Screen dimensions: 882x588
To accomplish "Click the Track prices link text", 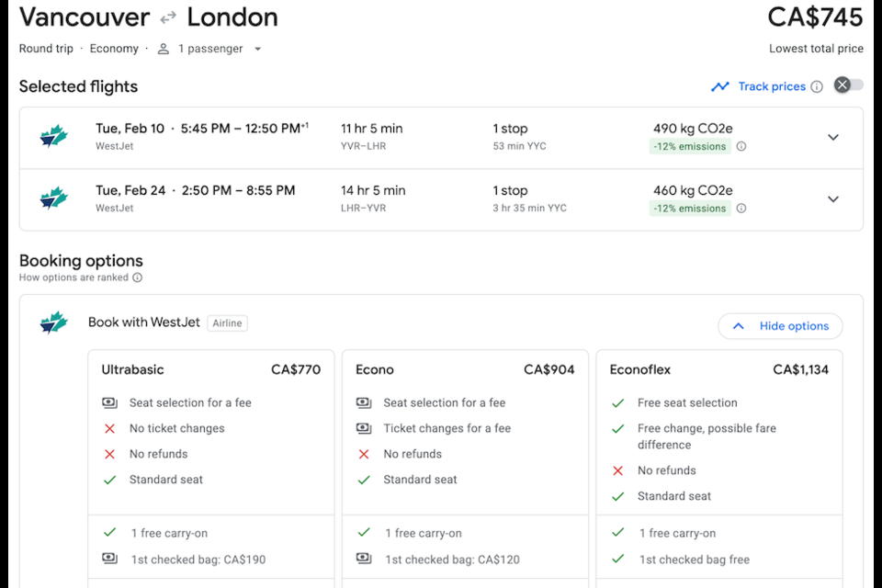I will click(772, 86).
